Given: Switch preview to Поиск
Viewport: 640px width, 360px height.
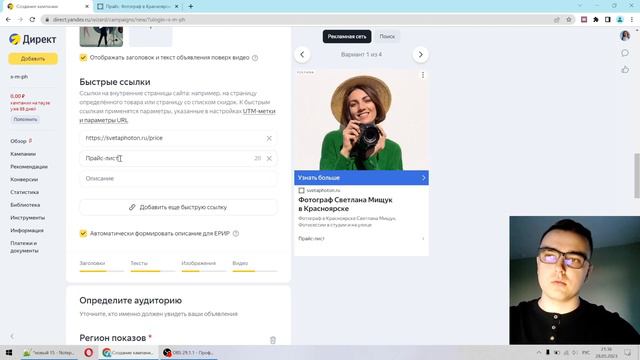Looking at the screenshot, I should [387, 36].
